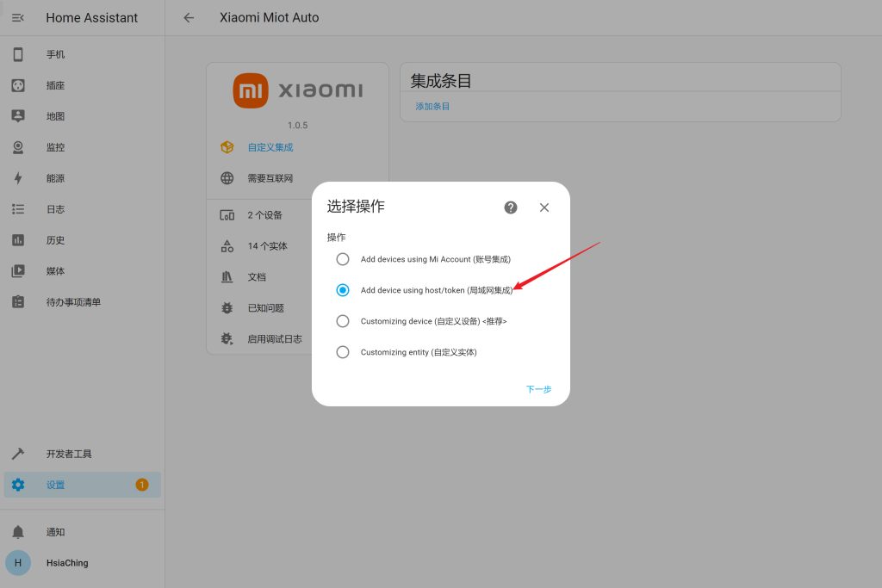Image resolution: width=882 pixels, height=588 pixels.
Task: Click 添加条目 link
Action: coord(432,106)
